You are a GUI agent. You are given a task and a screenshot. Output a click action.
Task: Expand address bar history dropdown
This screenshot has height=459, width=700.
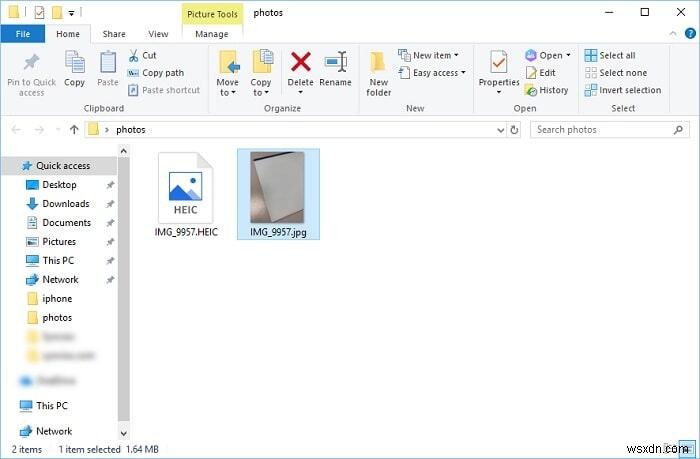pyautogui.click(x=501, y=130)
